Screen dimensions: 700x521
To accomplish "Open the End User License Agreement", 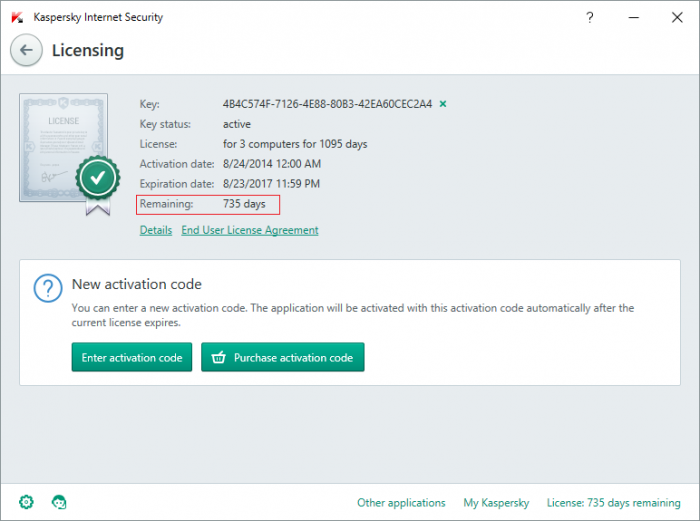I will 250,230.
